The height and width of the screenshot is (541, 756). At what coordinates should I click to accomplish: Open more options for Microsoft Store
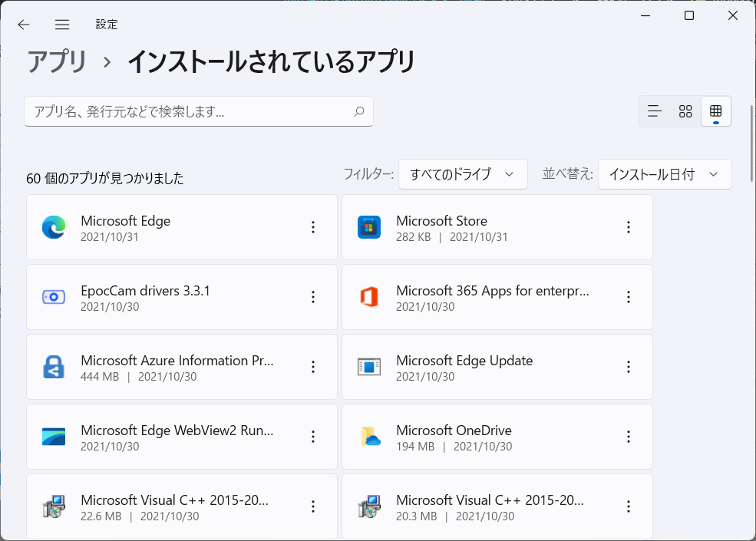(629, 227)
